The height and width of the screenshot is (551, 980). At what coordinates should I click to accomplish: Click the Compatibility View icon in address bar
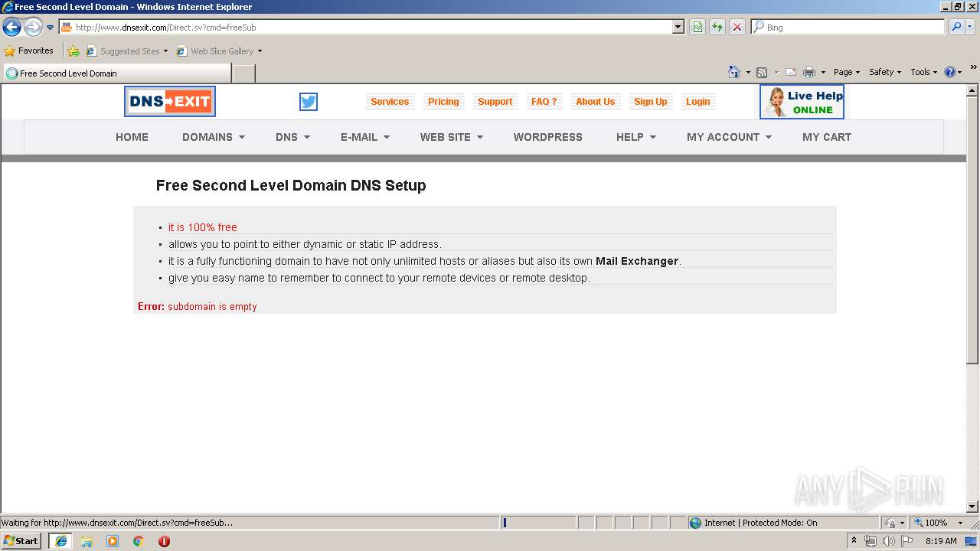point(697,27)
